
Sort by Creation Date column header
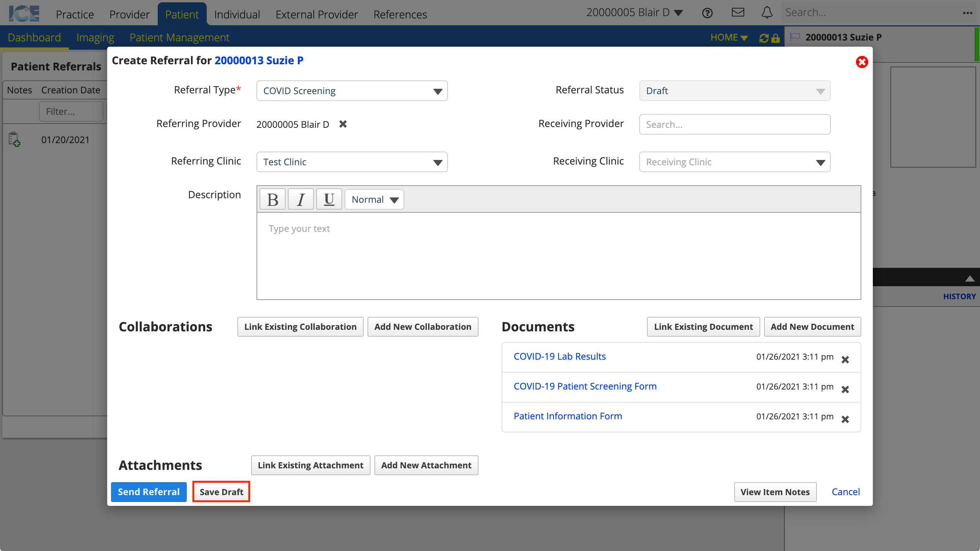click(70, 90)
